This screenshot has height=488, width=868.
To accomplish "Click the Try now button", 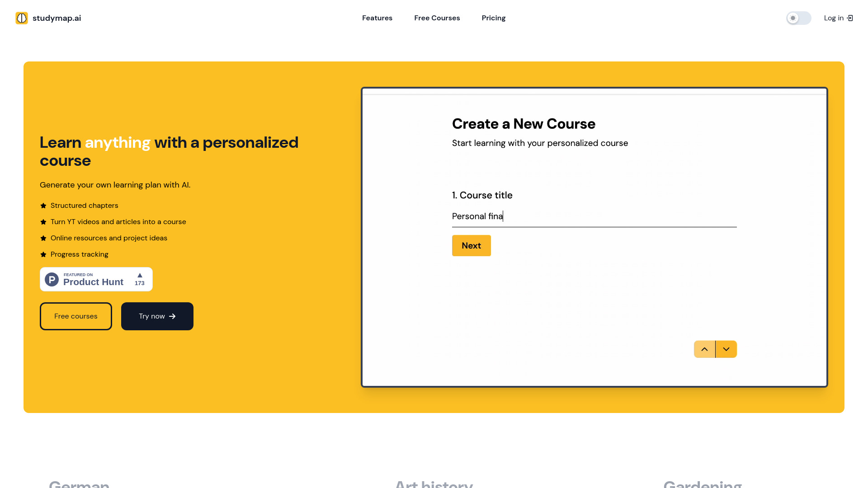I will [157, 316].
